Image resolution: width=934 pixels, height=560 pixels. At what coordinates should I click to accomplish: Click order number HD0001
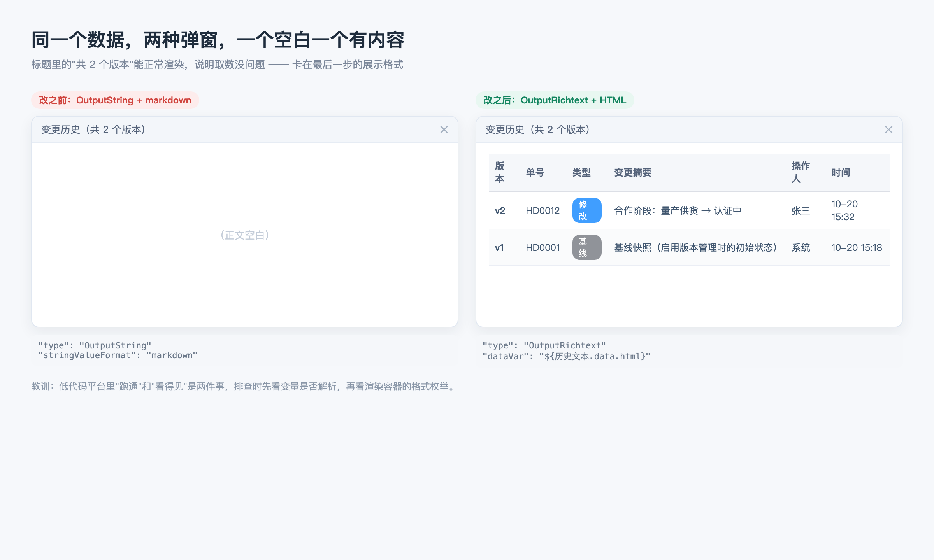click(x=542, y=248)
